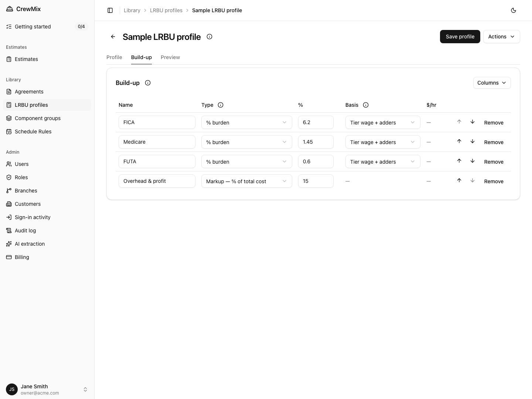Open Sign-in activity page
Screen dimensions: 532x399
(47, 217)
